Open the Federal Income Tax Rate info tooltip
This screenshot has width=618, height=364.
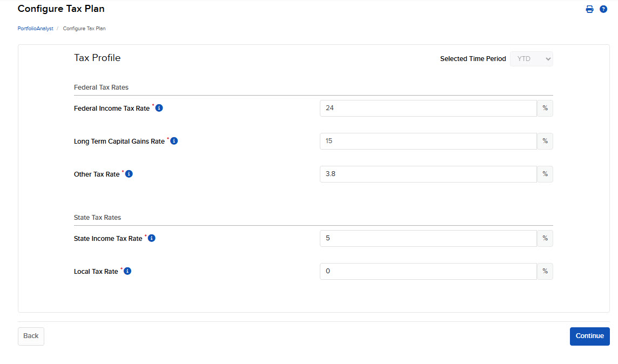158,107
